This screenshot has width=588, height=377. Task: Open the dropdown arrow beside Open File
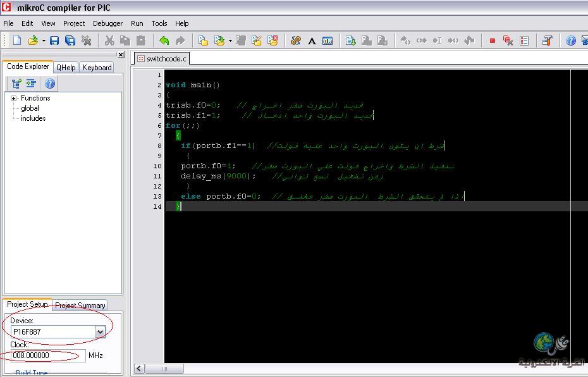(44, 40)
